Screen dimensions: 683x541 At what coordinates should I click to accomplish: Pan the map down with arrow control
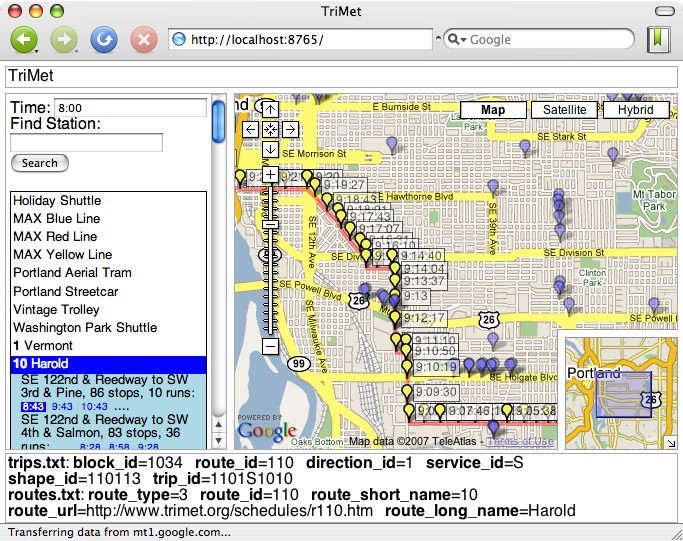click(x=269, y=149)
